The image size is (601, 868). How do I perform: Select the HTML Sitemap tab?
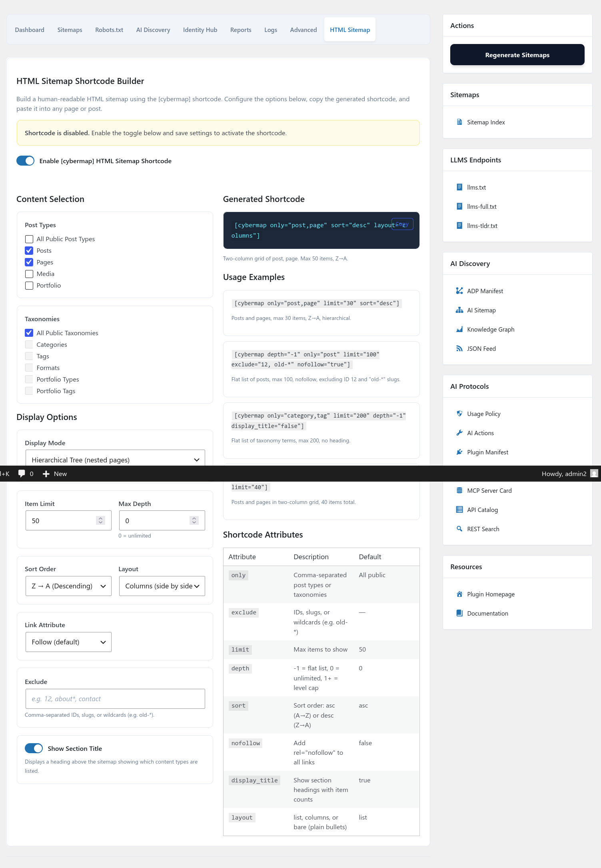click(x=350, y=30)
